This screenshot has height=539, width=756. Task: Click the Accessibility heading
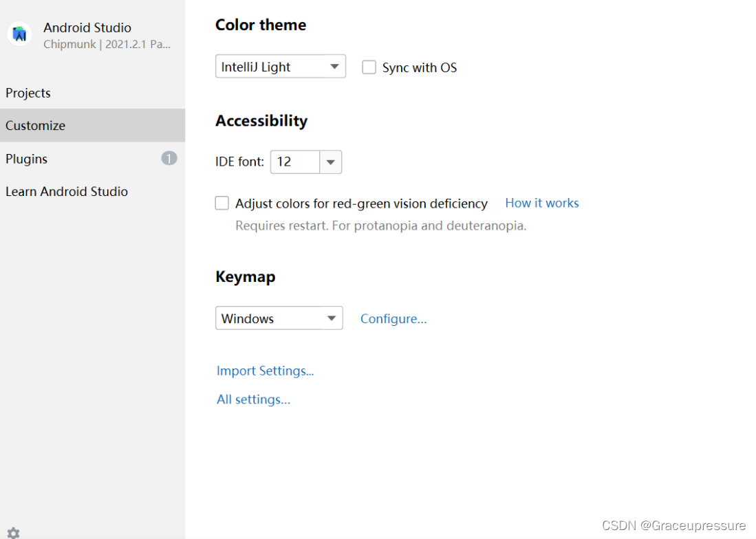click(x=261, y=120)
